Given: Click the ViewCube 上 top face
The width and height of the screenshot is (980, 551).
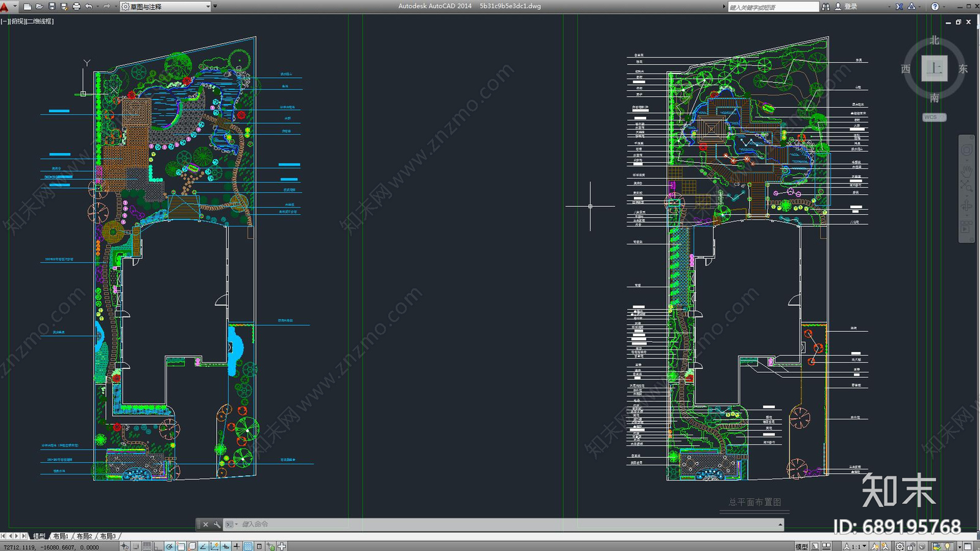Looking at the screenshot, I should pyautogui.click(x=934, y=68).
